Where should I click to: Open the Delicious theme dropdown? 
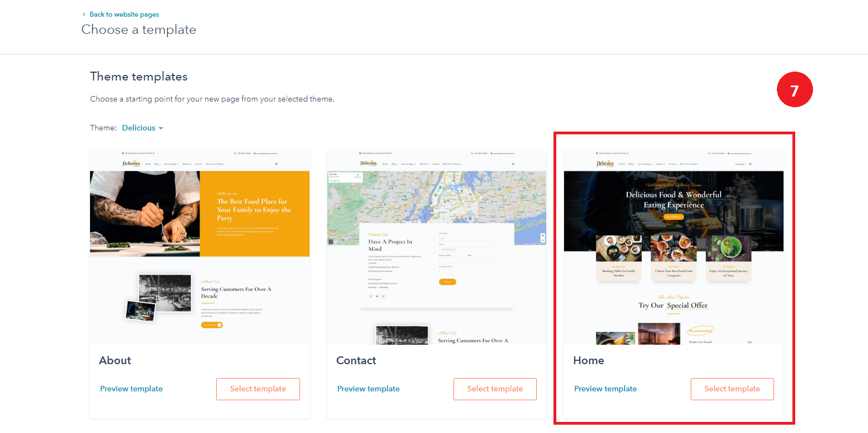[x=139, y=128]
